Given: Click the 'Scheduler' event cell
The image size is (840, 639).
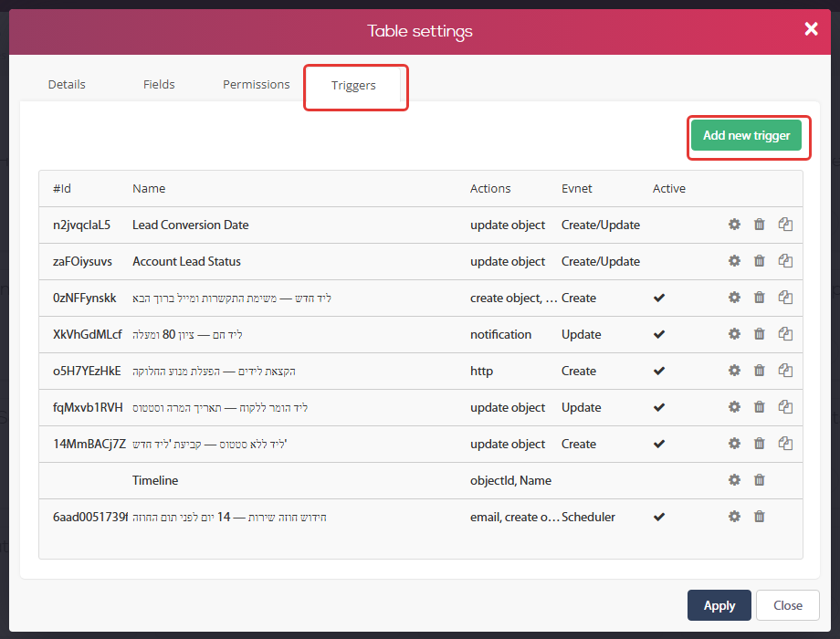Looking at the screenshot, I should (x=588, y=517).
